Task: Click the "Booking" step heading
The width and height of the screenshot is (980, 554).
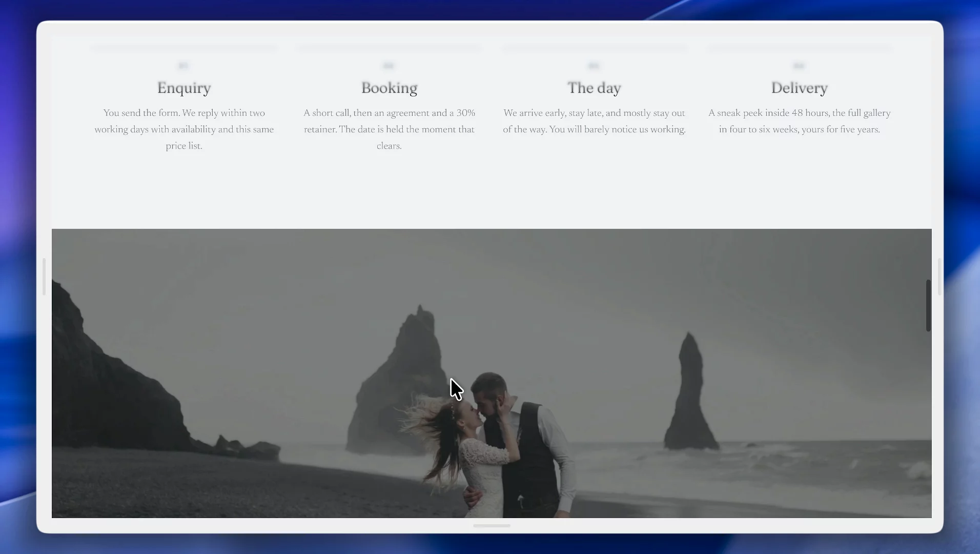Action: coord(389,88)
